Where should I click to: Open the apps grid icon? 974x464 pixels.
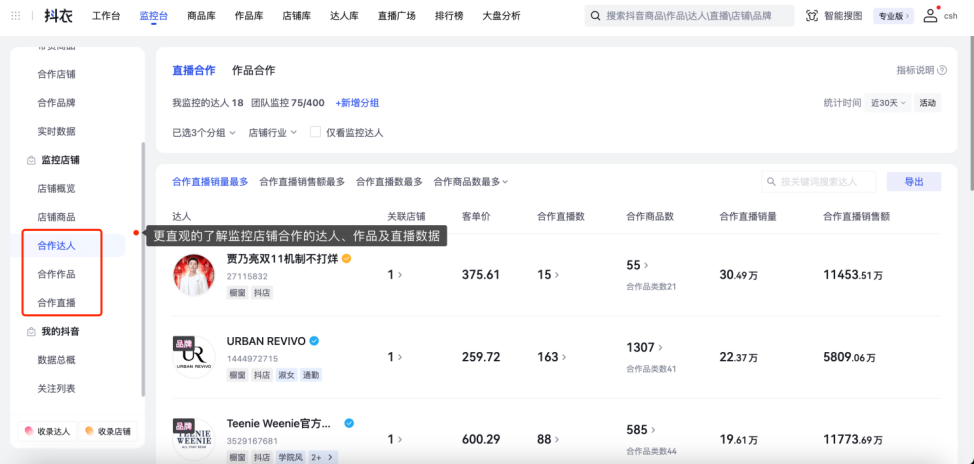point(16,16)
